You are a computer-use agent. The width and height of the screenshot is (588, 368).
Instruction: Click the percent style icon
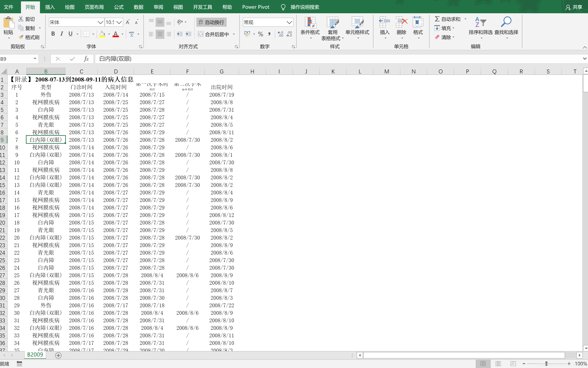[x=260, y=34]
